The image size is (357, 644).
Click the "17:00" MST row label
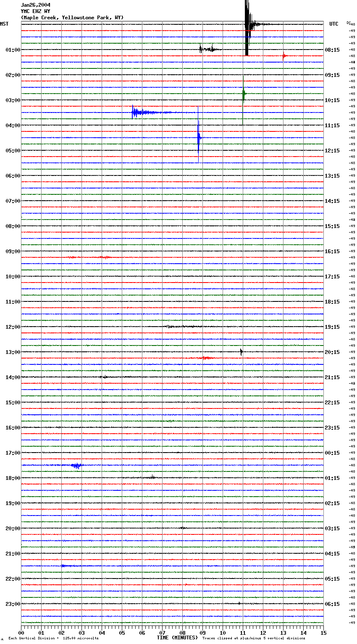[13, 453]
